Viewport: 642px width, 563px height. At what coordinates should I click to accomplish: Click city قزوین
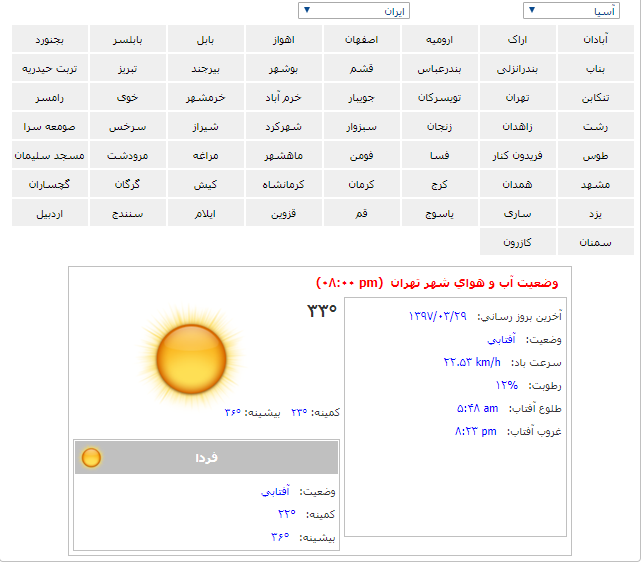284,213
